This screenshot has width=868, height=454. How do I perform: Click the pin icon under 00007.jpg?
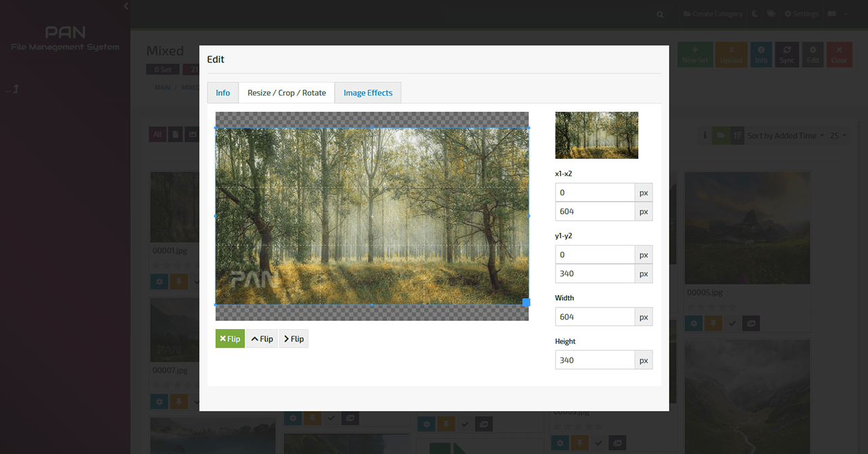point(178,401)
